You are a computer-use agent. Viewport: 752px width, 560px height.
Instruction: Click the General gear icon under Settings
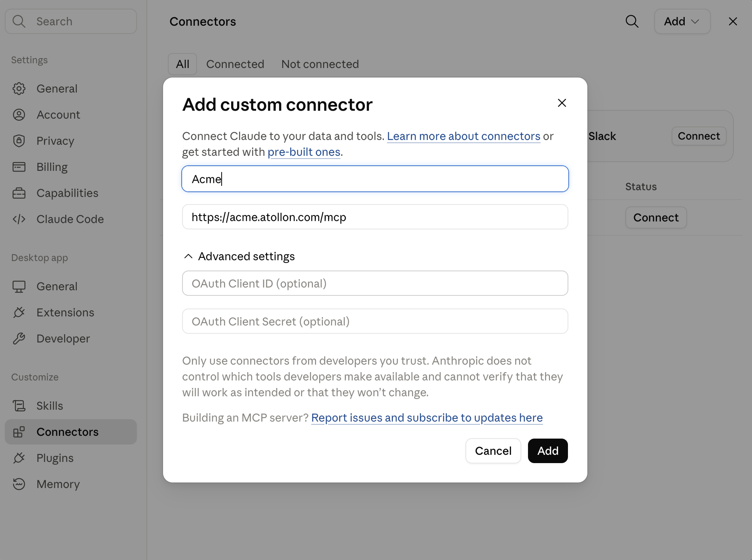[x=19, y=89]
